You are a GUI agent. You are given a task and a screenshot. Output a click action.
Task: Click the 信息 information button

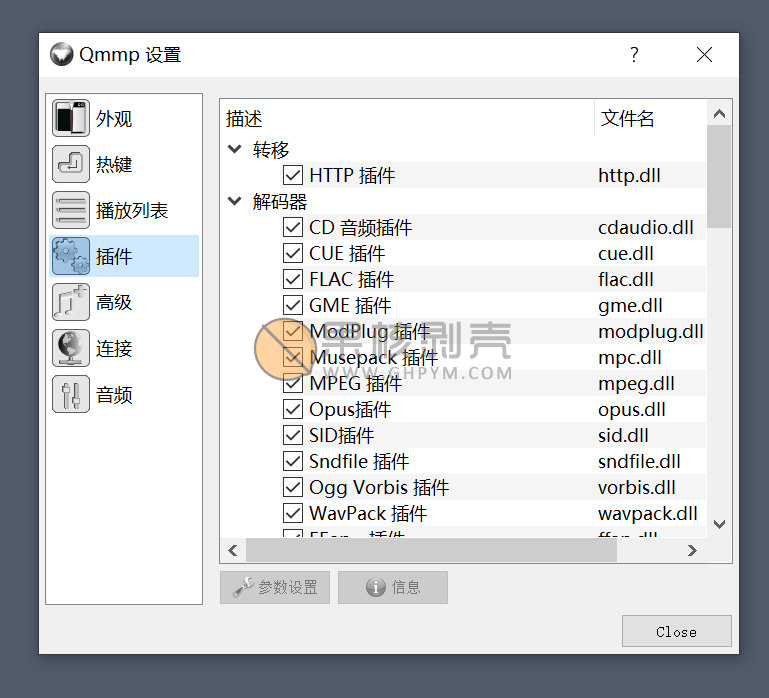point(393,588)
